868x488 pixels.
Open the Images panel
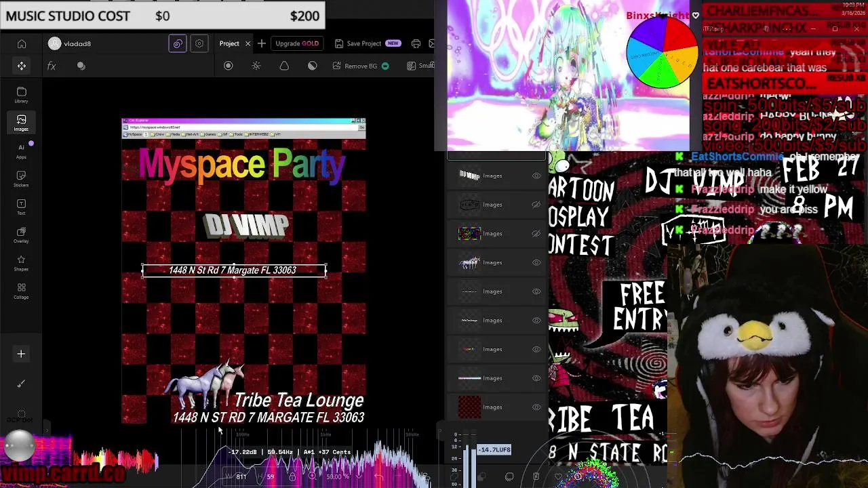(21, 123)
